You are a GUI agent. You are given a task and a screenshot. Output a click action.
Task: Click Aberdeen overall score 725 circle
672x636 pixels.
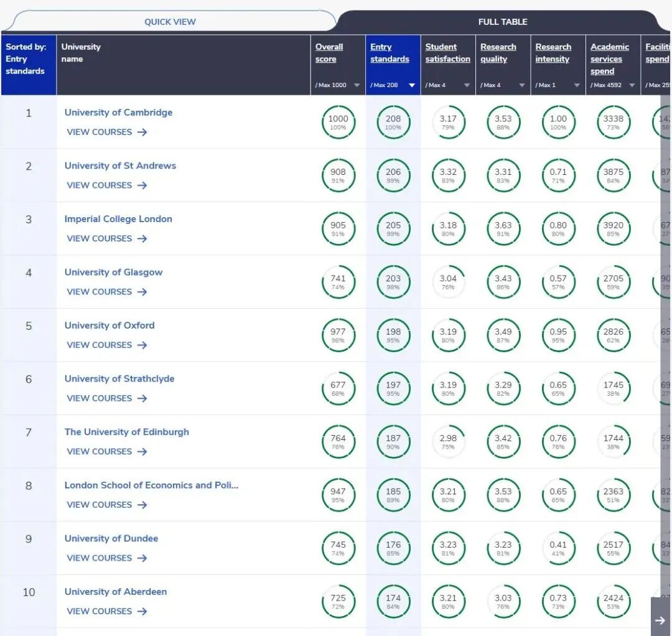click(x=338, y=601)
